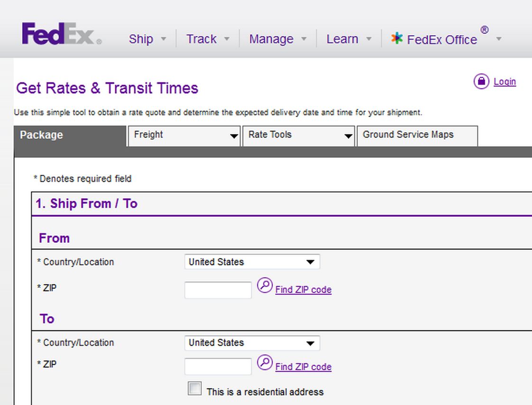Click the Login link

coord(504,81)
